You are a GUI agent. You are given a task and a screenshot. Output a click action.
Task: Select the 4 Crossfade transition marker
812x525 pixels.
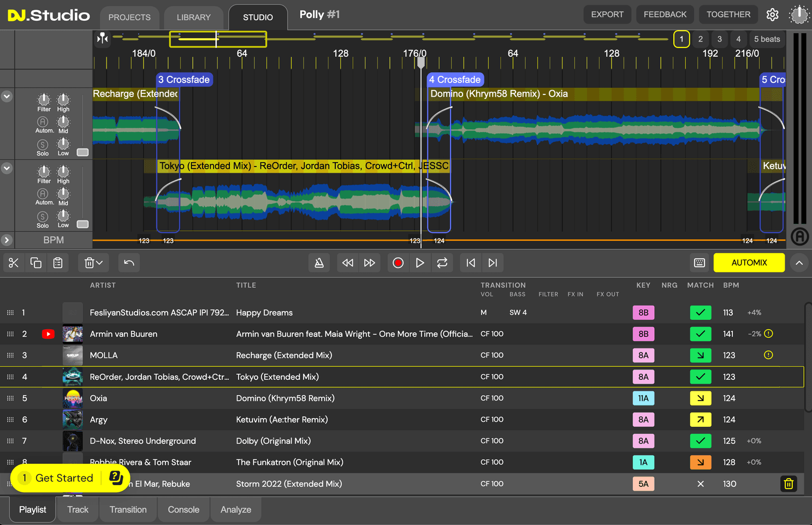(455, 80)
